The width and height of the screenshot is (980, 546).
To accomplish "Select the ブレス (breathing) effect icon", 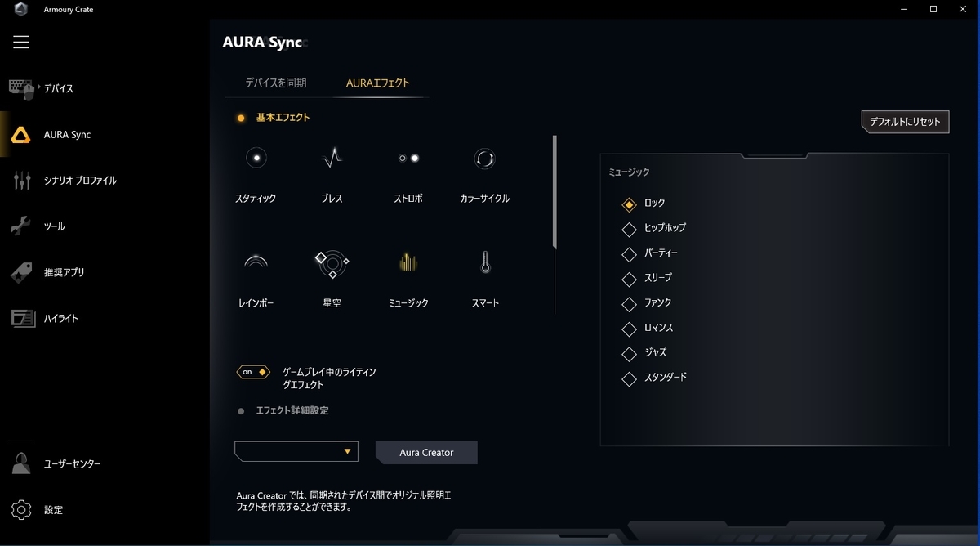I will pos(332,158).
